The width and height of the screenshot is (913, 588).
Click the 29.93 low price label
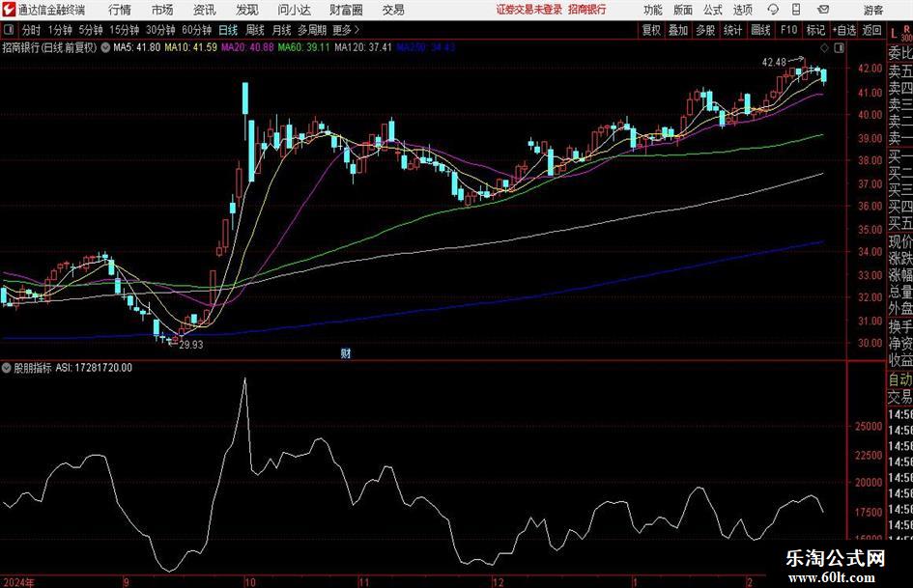pyautogui.click(x=191, y=345)
